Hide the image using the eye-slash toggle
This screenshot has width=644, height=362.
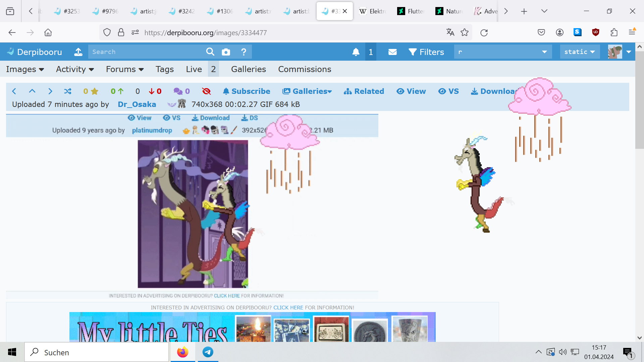[206, 91]
